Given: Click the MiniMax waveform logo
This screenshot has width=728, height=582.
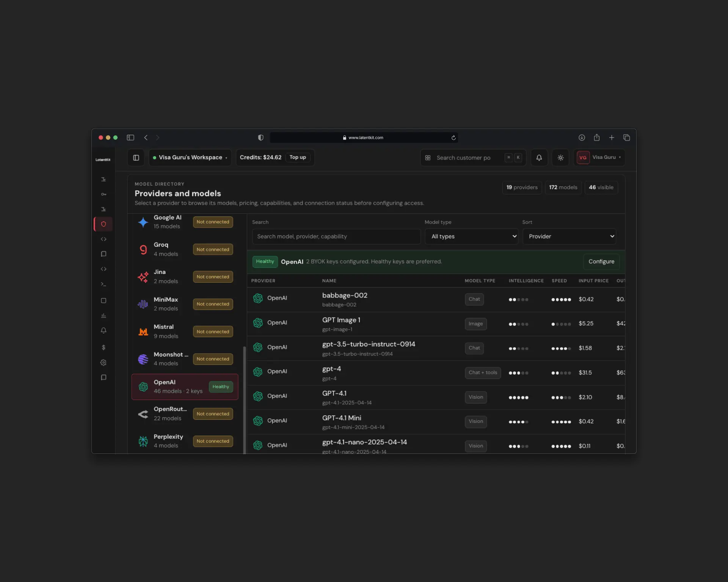Looking at the screenshot, I should point(143,304).
